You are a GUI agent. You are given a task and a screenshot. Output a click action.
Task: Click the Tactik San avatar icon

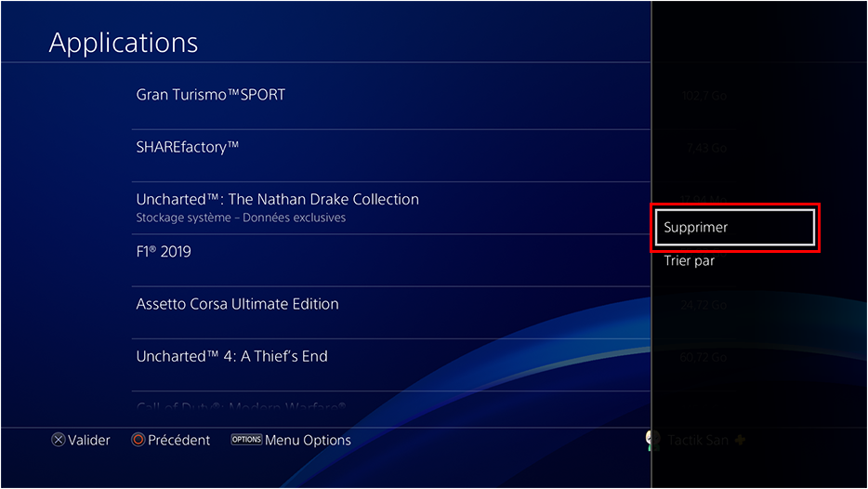653,441
